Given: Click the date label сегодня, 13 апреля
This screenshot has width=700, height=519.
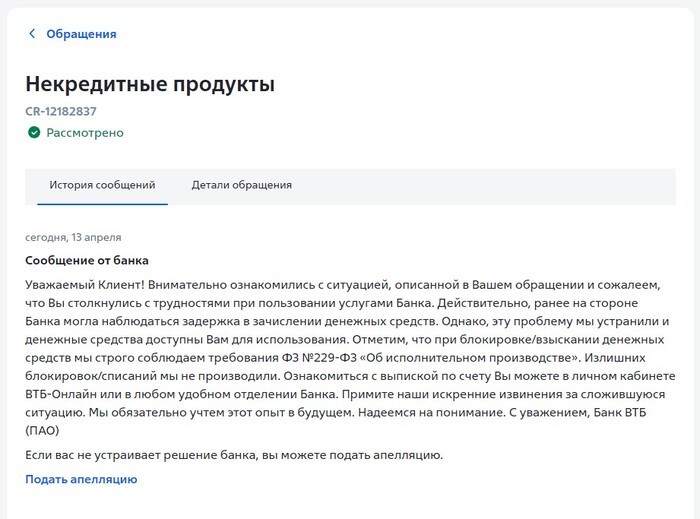Looking at the screenshot, I should click(x=73, y=237).
